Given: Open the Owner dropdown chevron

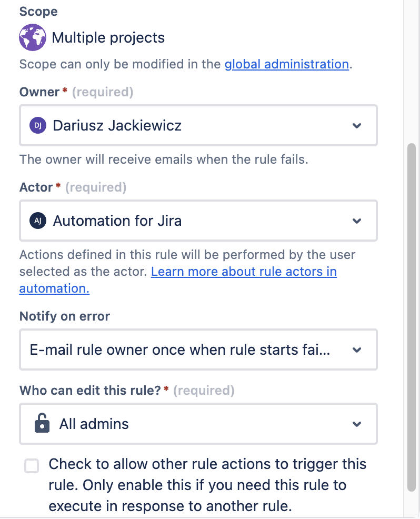Looking at the screenshot, I should click(x=357, y=125).
